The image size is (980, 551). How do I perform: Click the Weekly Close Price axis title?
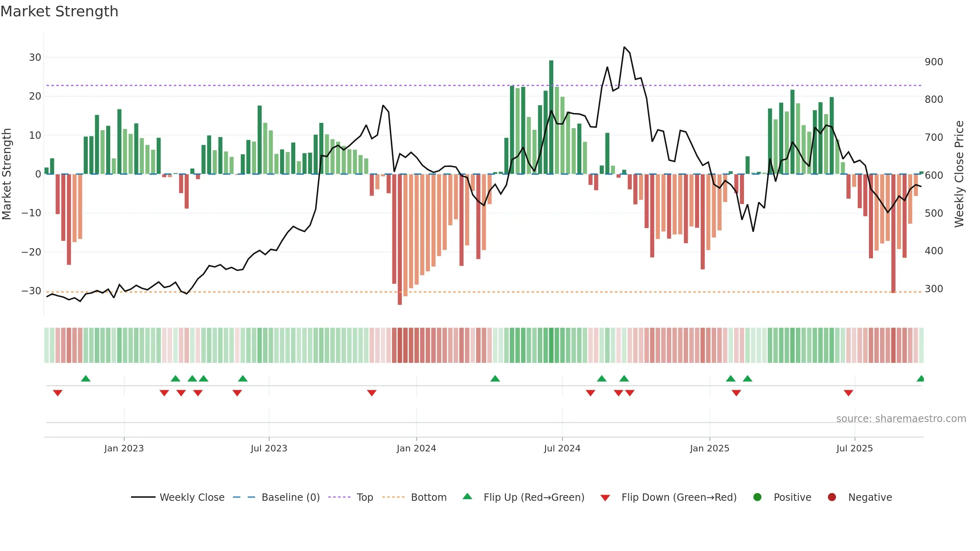[959, 174]
